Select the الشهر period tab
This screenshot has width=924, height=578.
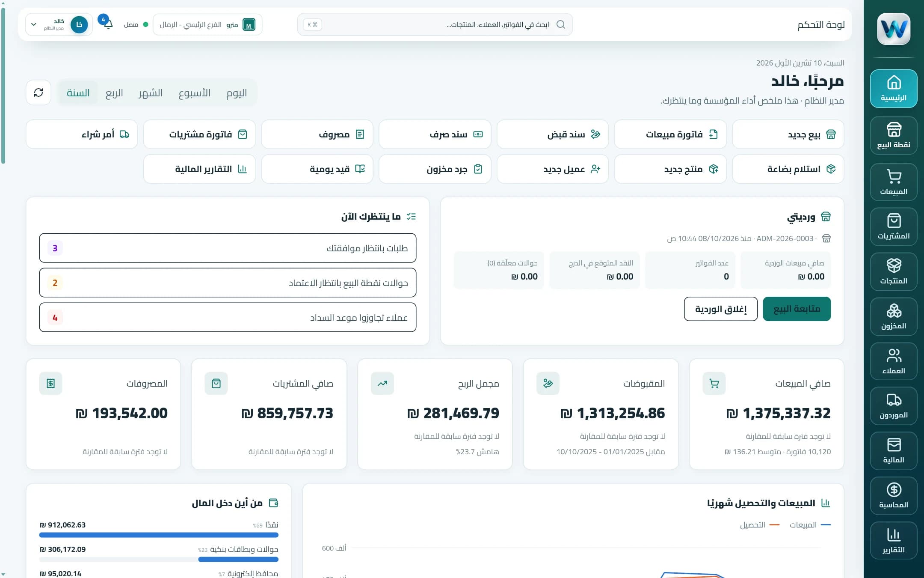click(151, 93)
